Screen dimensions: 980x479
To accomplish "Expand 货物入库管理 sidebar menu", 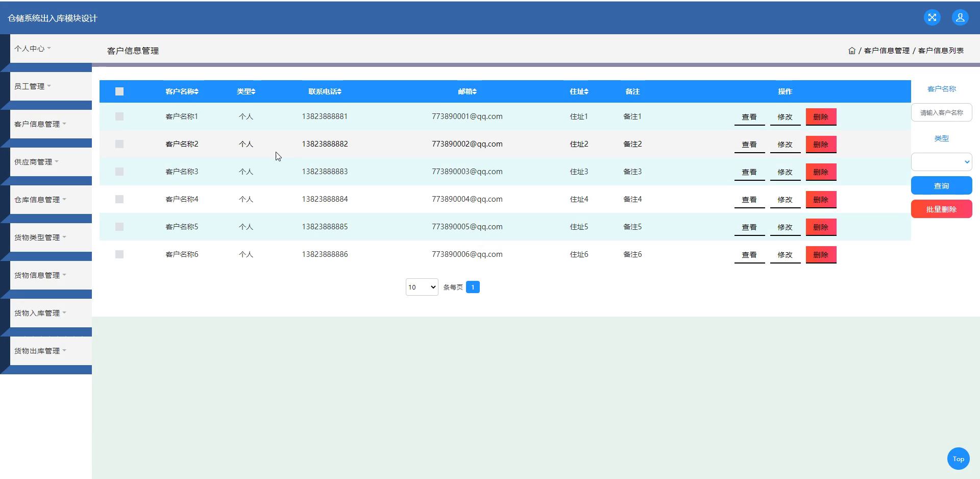I will (51, 313).
